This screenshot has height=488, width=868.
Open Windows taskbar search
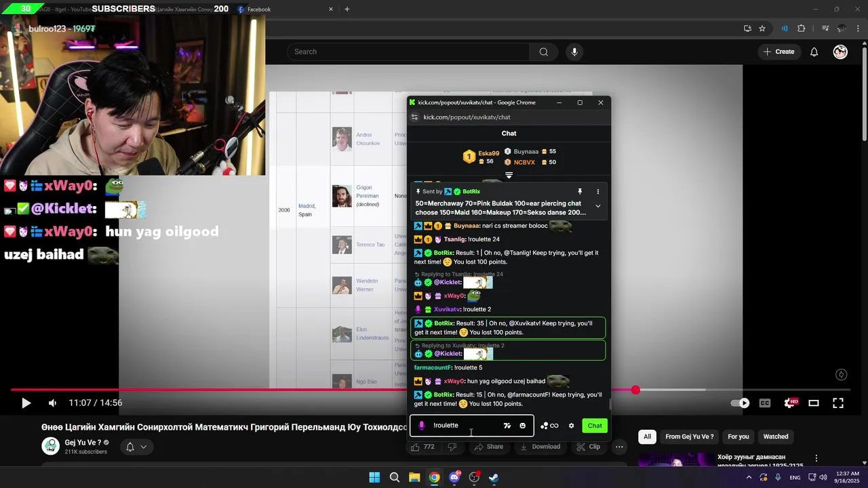tap(394, 477)
